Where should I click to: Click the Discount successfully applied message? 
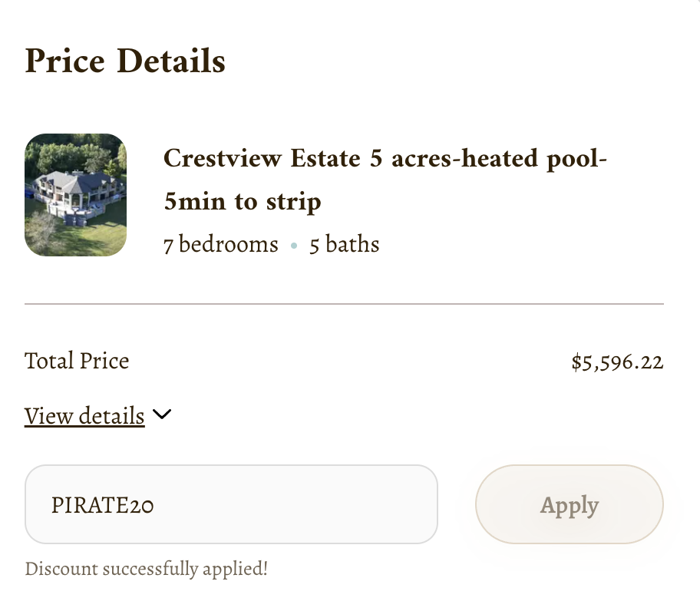click(147, 569)
